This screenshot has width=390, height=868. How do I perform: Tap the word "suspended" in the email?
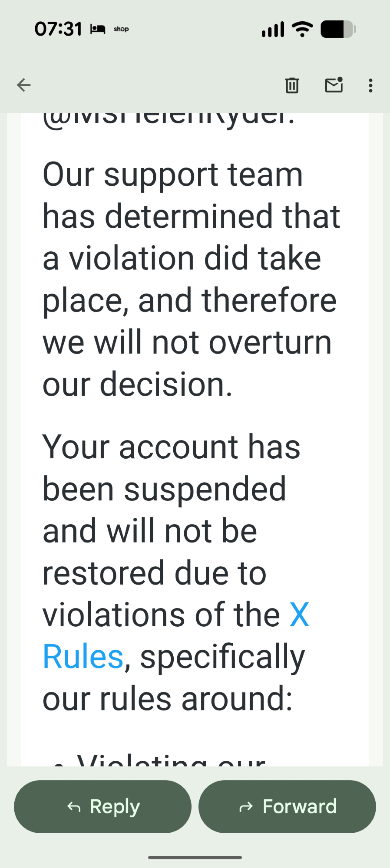(205, 489)
